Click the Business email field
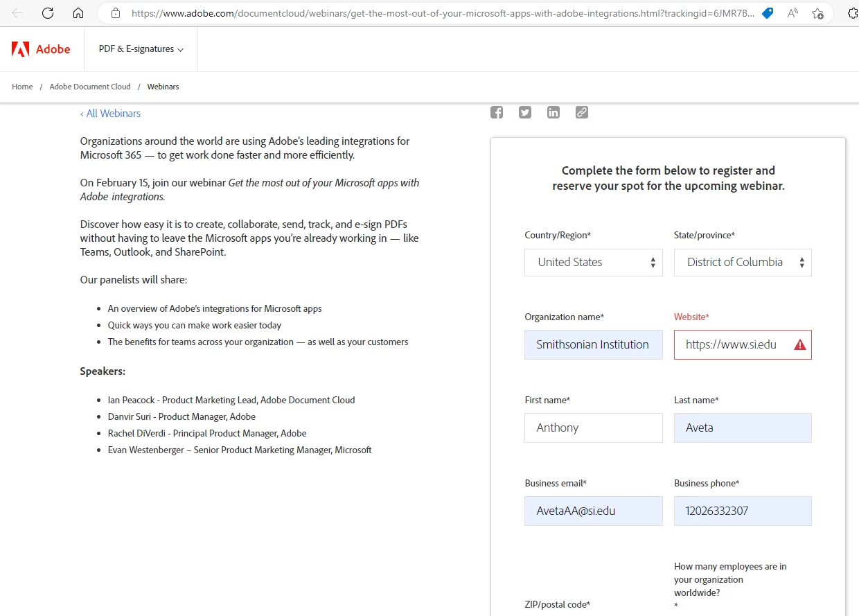This screenshot has height=616, width=859. pos(594,511)
